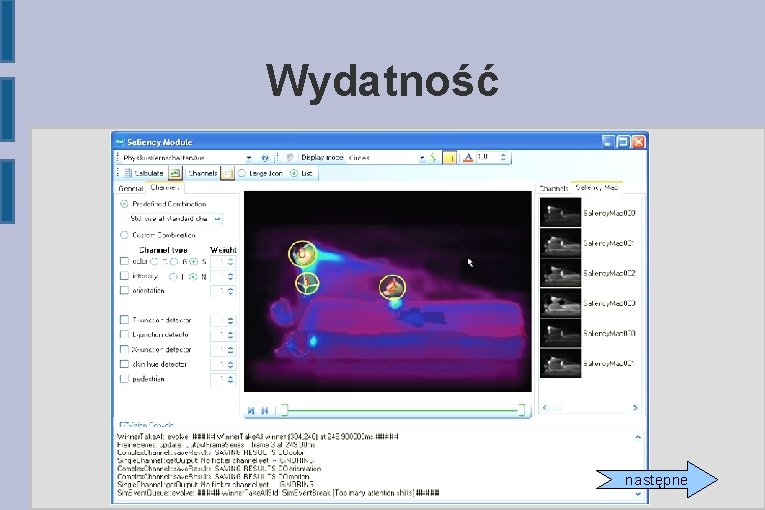Maximize the Saliency Module window
Viewport: 765px width, 510px height.
point(623,142)
